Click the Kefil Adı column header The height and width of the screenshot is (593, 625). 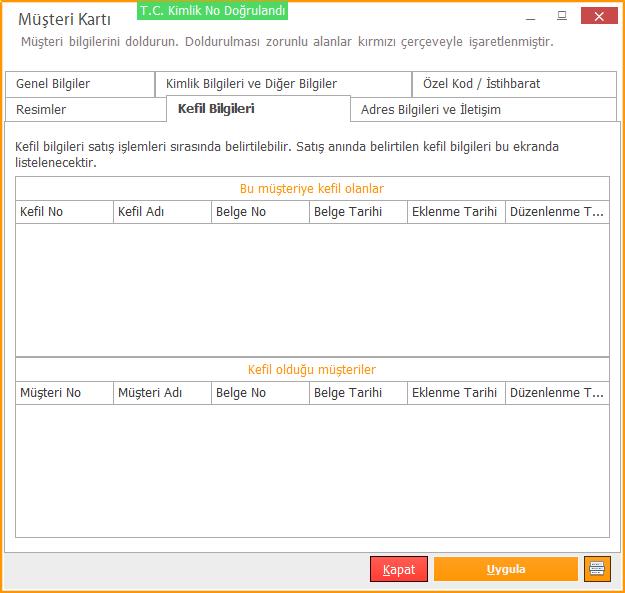(162, 212)
